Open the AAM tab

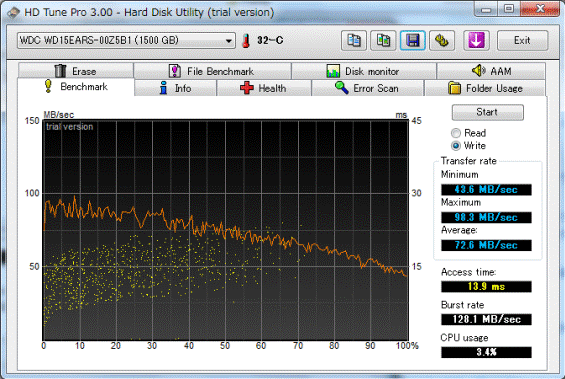491,71
